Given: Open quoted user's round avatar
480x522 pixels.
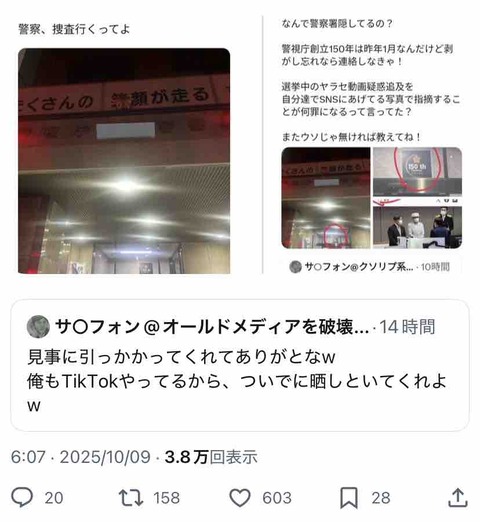Looking at the screenshot, I should (38, 326).
